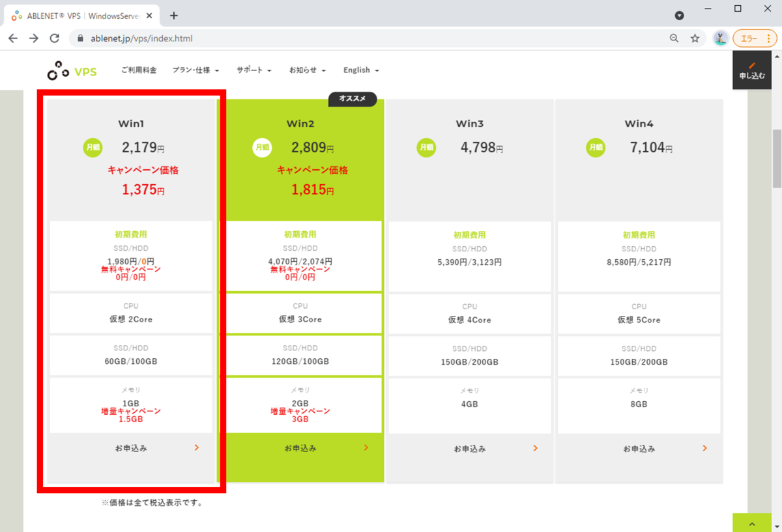Expand the プラン・仕様 dropdown menu
The width and height of the screenshot is (782, 532).
(x=195, y=70)
